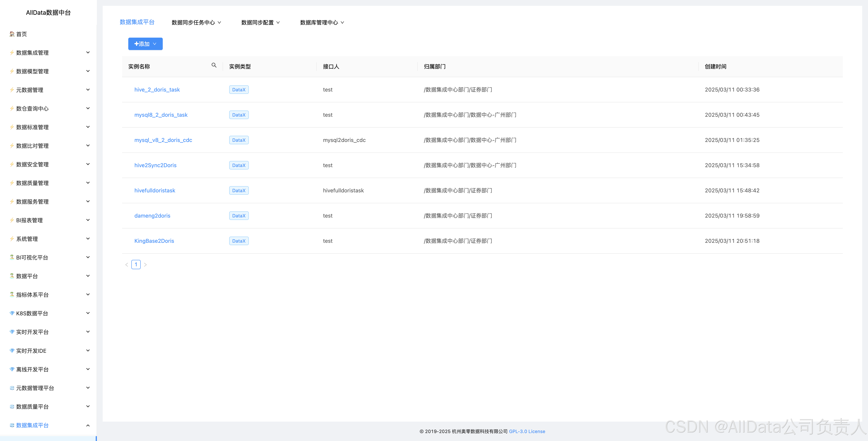The image size is (868, 441).
Task: Open the 数据同步任务中心 dropdown menu
Action: pos(196,22)
